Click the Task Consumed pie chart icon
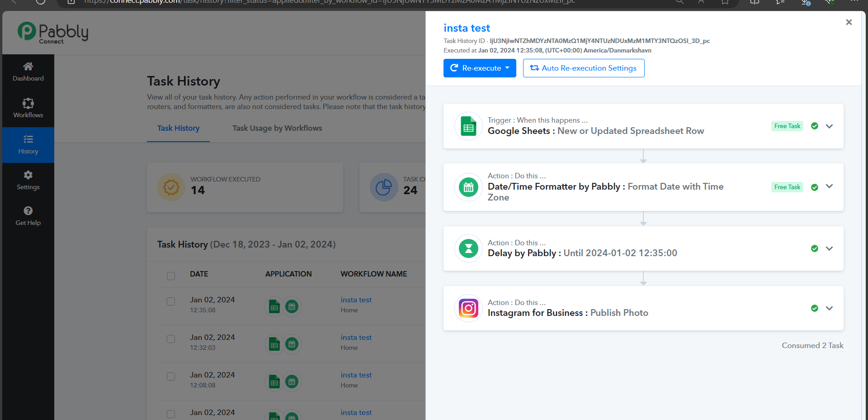Image resolution: width=868 pixels, height=420 pixels. [x=383, y=187]
